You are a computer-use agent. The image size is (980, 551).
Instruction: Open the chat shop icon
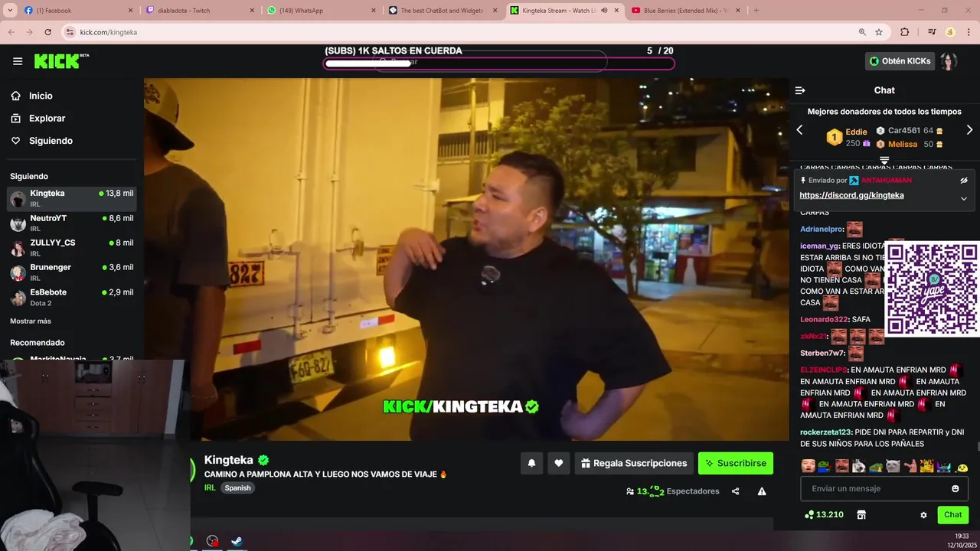[861, 515]
